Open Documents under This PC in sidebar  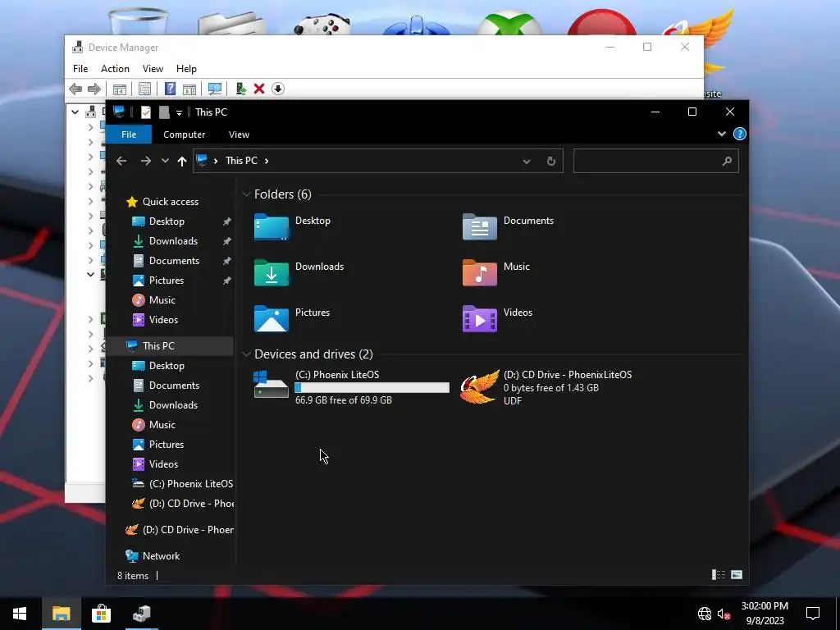174,386
